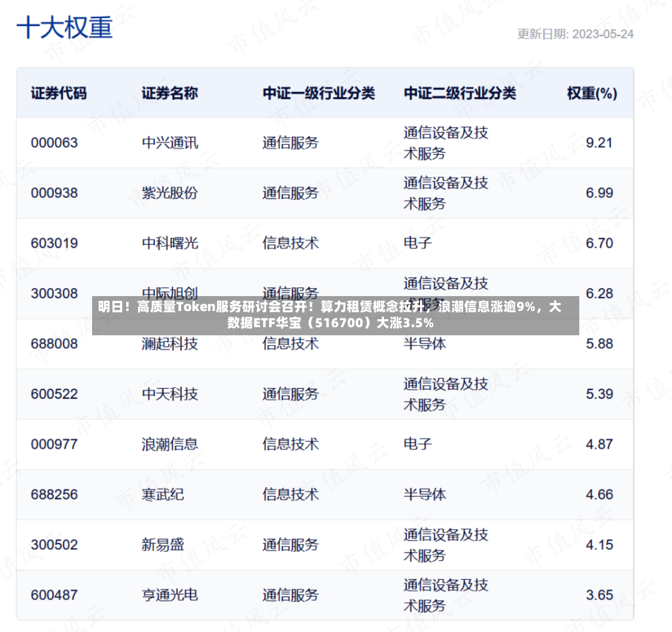Screen dimensions: 672x632
Task: Select the stock name 新易盛
Action: [x=163, y=544]
